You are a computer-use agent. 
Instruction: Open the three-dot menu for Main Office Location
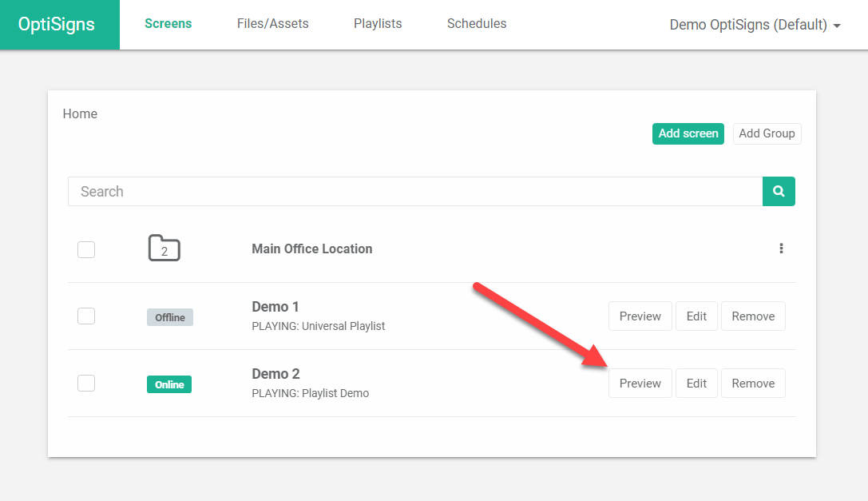click(x=781, y=249)
